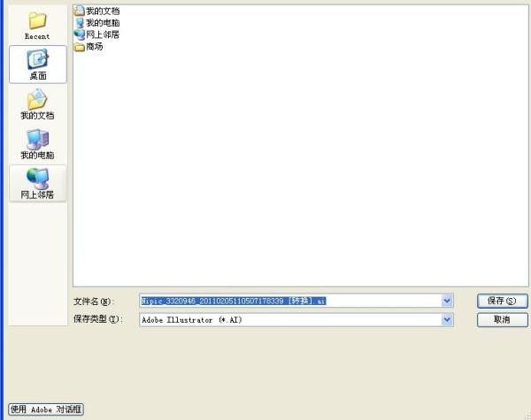Select the 商场 folder icon in the file list

pos(80,47)
